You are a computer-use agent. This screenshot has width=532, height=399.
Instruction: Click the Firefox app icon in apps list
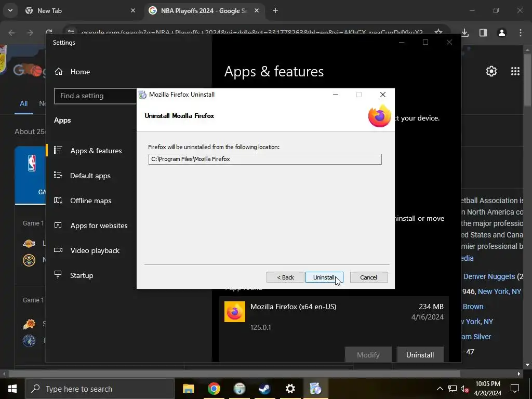point(235,312)
